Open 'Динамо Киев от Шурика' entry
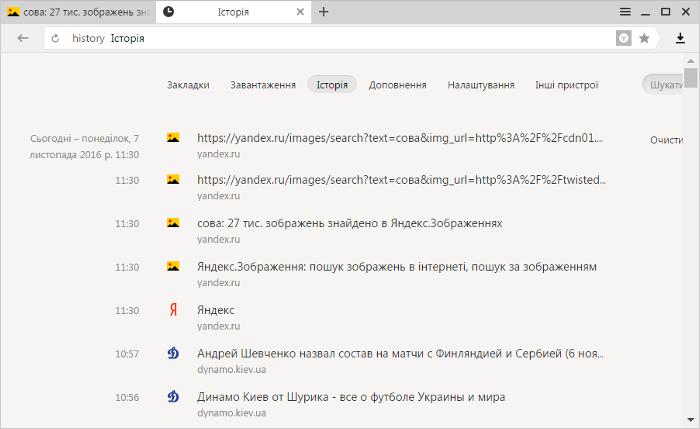This screenshot has width=700, height=429. tap(351, 397)
